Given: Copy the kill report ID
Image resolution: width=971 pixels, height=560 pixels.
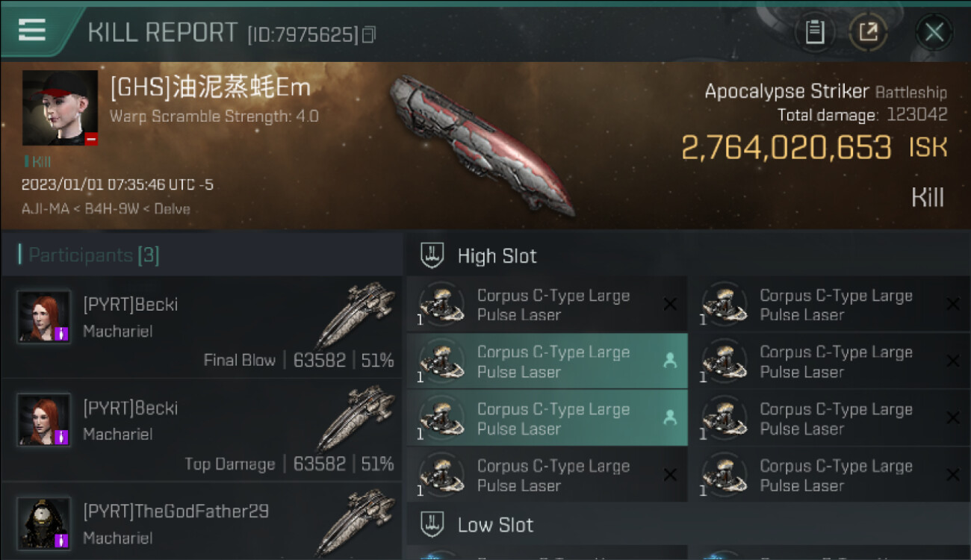Looking at the screenshot, I should [x=369, y=34].
